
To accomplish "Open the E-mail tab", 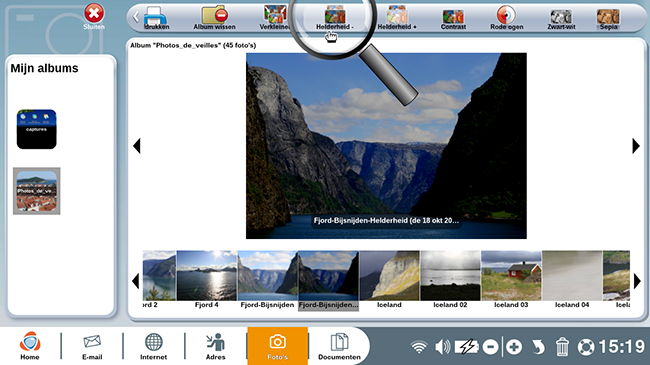I will point(92,347).
